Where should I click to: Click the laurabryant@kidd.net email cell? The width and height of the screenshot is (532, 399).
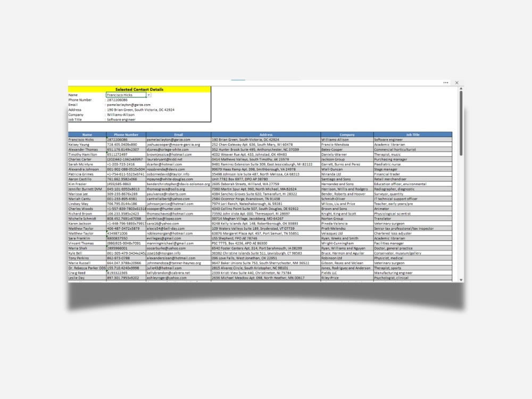point(178,160)
